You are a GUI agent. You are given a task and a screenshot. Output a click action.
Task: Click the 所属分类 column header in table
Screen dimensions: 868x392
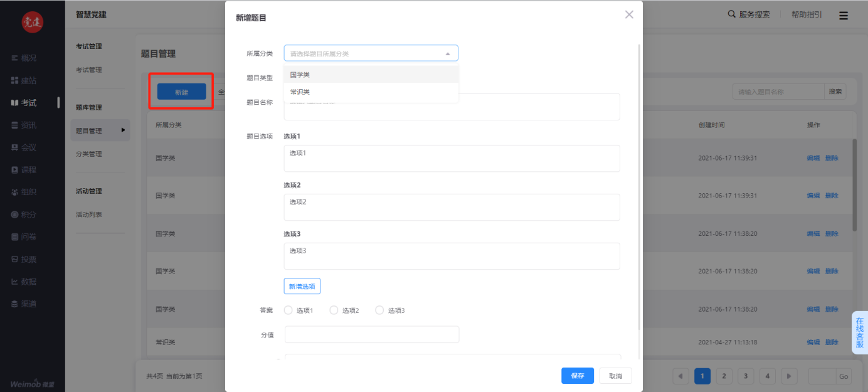click(169, 125)
